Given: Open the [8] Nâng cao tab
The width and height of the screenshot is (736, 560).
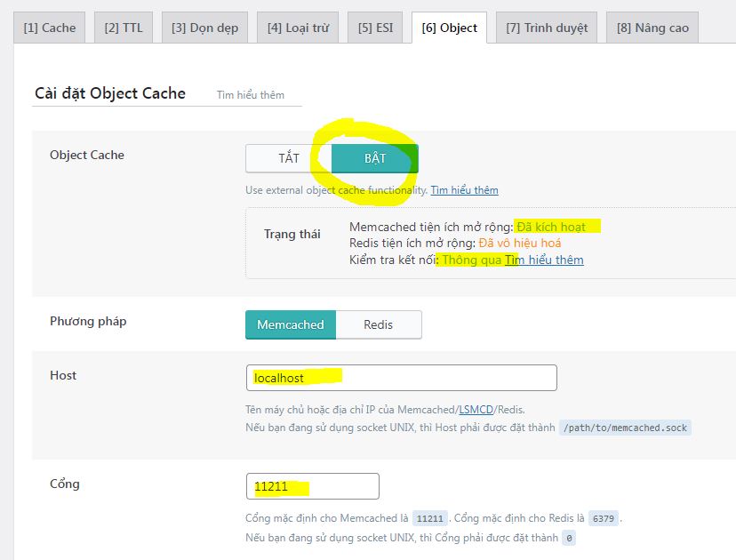Looking at the screenshot, I should pyautogui.click(x=652, y=28).
